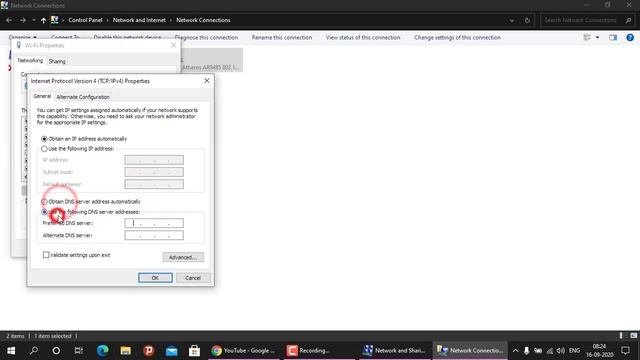Click ENG language indicator
The image size is (640, 360).
point(574,351)
